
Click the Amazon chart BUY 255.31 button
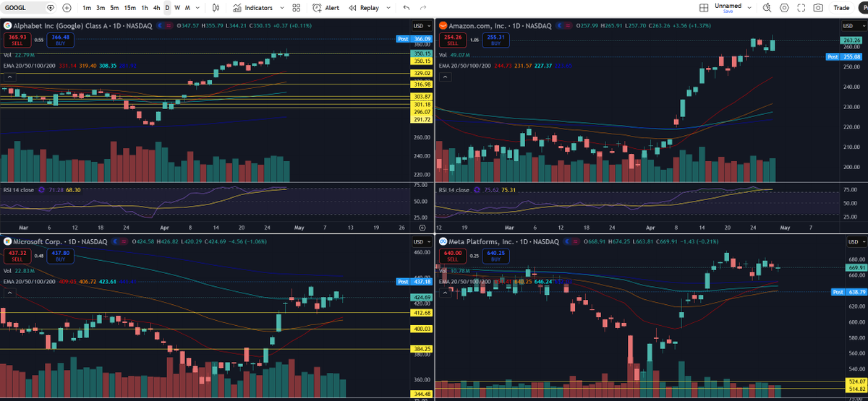(x=495, y=40)
